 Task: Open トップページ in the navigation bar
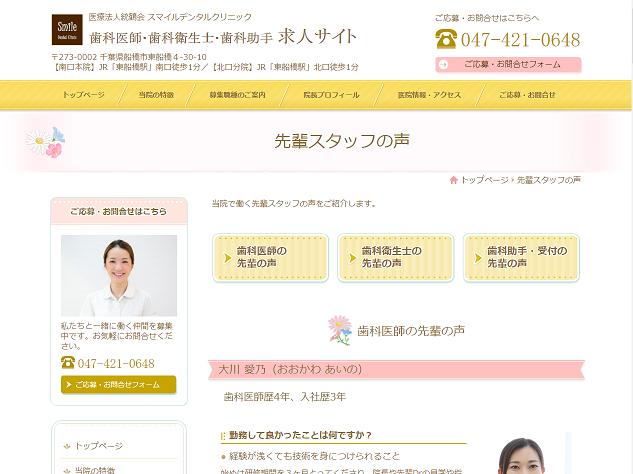tap(83, 95)
